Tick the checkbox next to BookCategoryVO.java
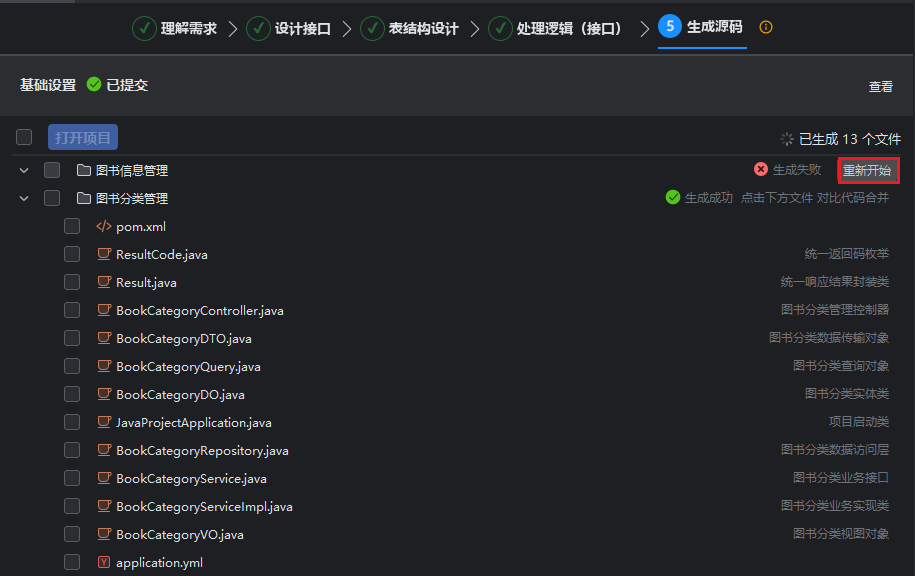Image resolution: width=915 pixels, height=576 pixels. click(x=72, y=535)
